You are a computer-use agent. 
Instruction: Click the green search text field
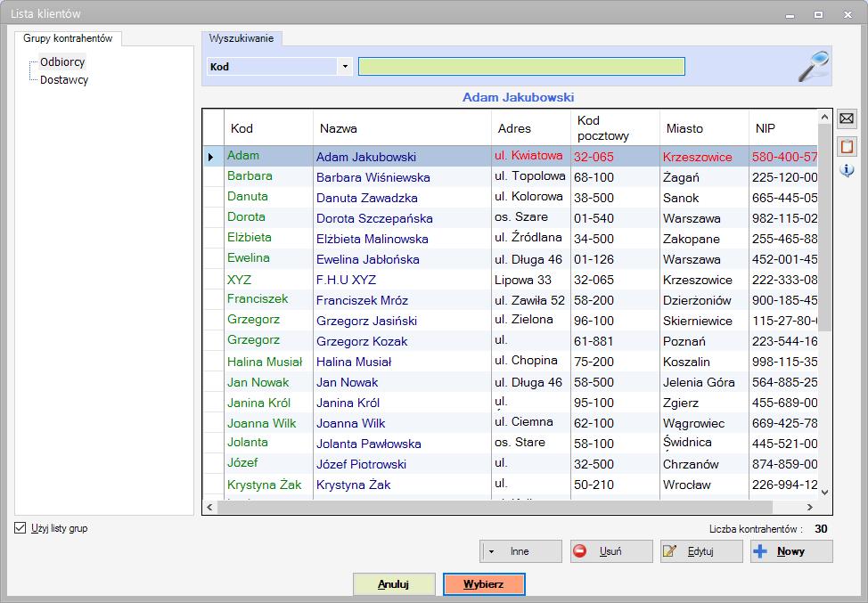coord(521,67)
